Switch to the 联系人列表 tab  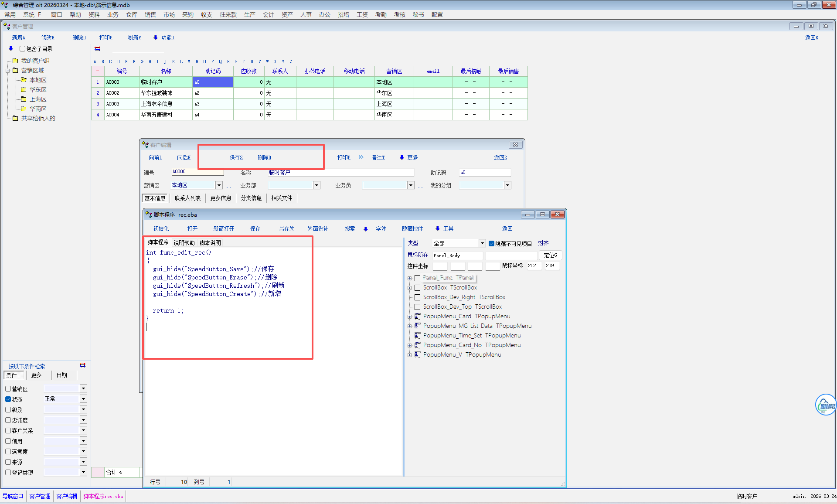coord(187,198)
